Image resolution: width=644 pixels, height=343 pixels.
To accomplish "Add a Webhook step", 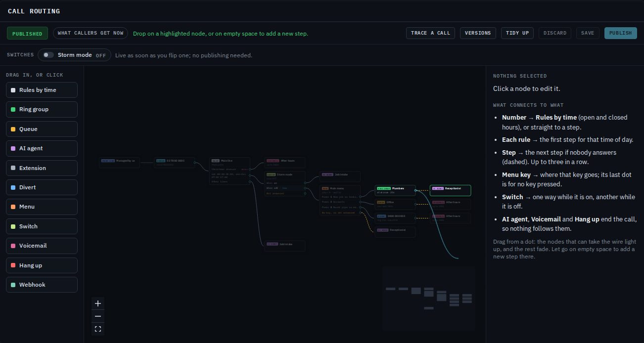I will coord(42,285).
